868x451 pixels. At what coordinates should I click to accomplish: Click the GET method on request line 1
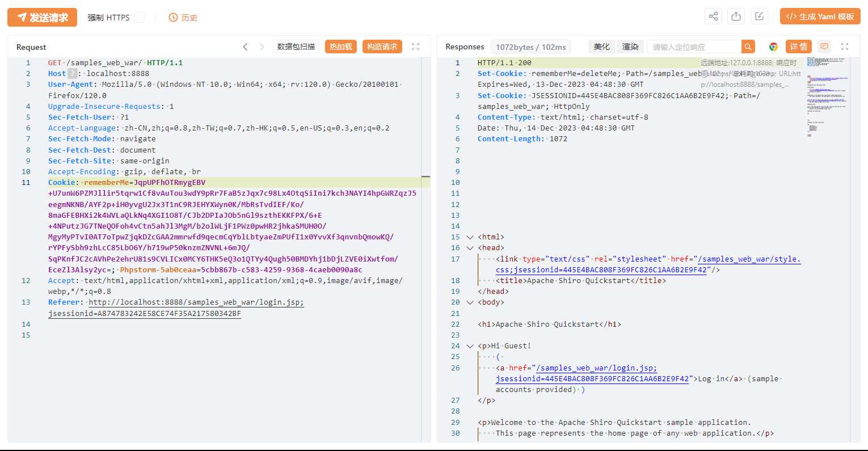coord(55,63)
